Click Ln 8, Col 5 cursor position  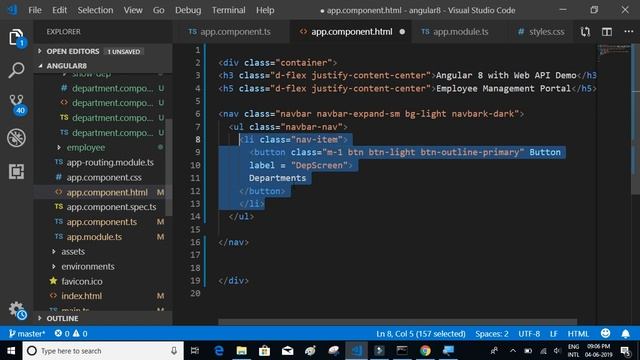click(420, 333)
